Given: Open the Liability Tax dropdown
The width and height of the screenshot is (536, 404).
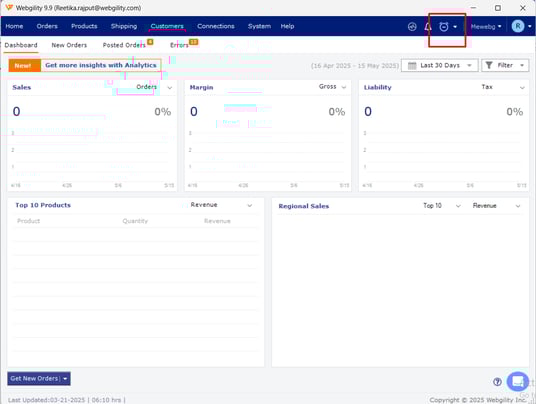Looking at the screenshot, I should (x=503, y=87).
